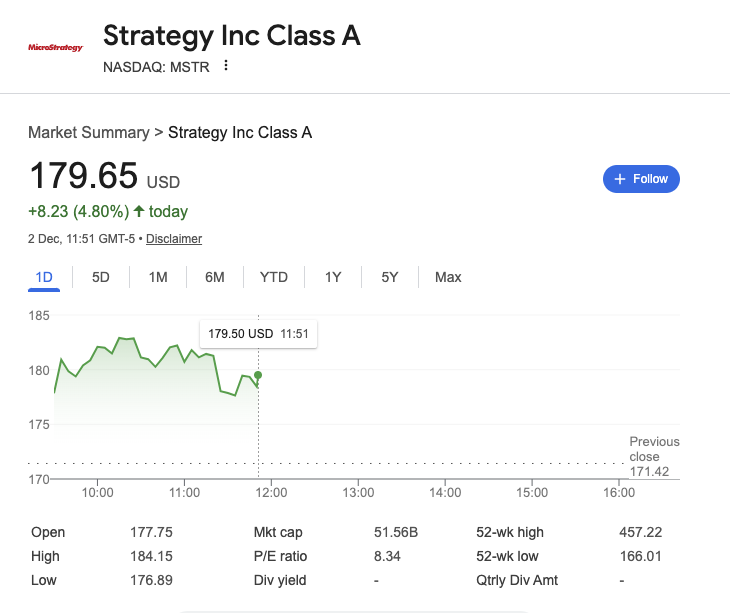
Task: Open the three-dot more options menu
Action: click(x=226, y=66)
